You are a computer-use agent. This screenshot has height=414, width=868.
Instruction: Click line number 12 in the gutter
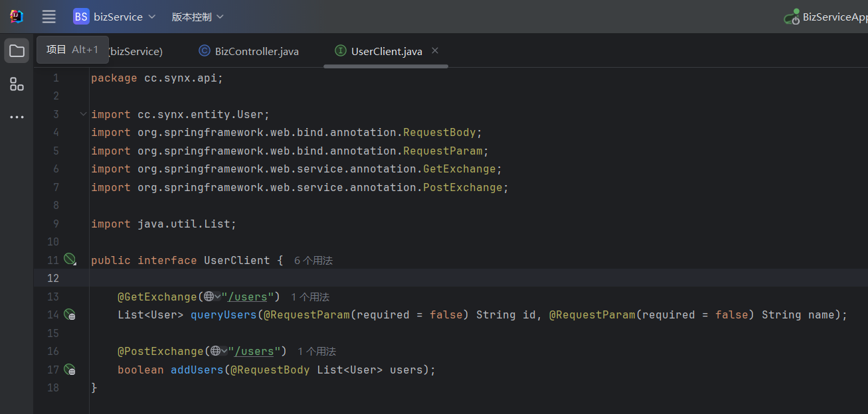(52, 278)
